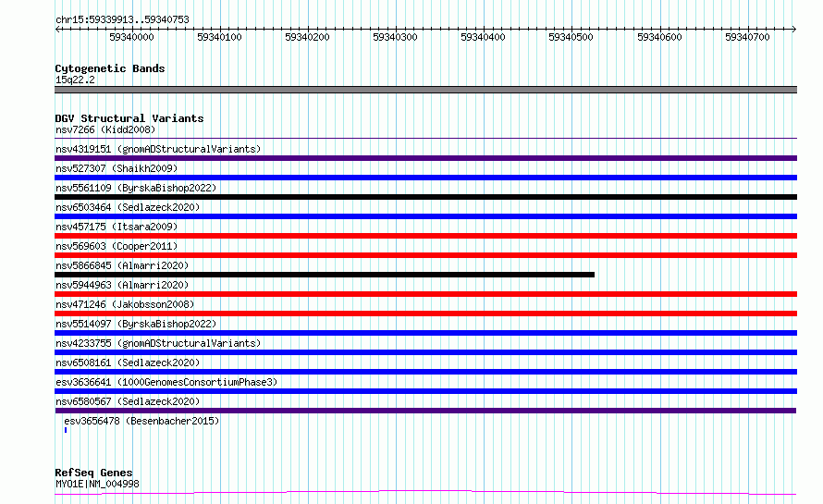Open nsv5561109 (ByrskaBishop2022) label
Screen dimensions: 823x504
[x=136, y=188]
